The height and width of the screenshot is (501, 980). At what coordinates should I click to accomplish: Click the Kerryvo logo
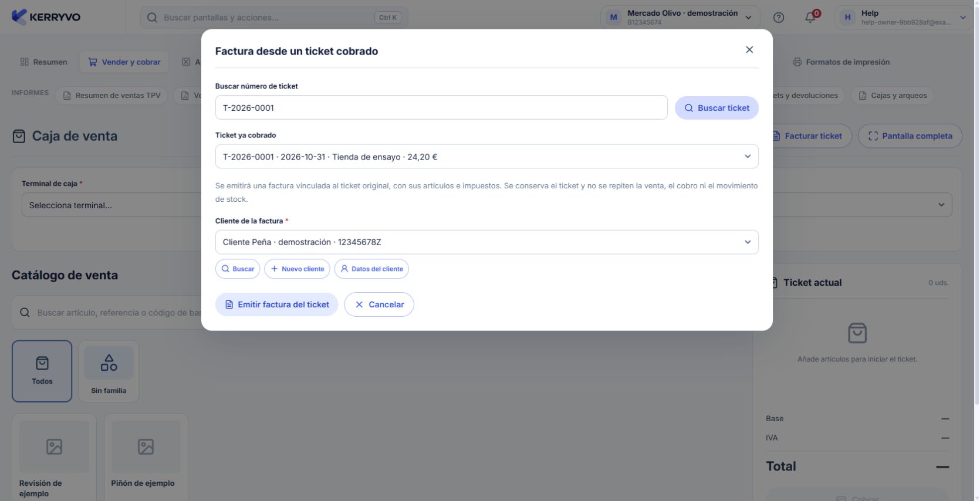(x=46, y=17)
